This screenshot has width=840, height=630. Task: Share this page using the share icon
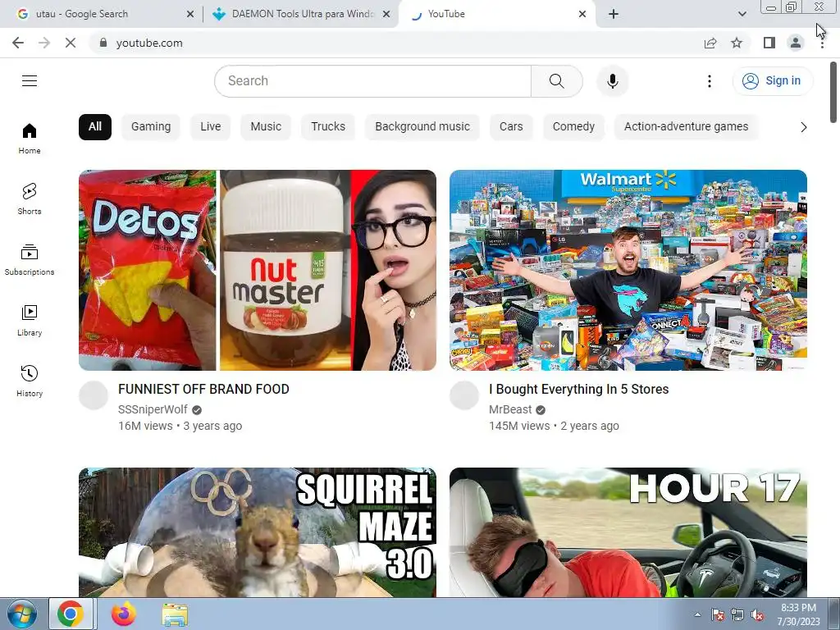[x=710, y=43]
